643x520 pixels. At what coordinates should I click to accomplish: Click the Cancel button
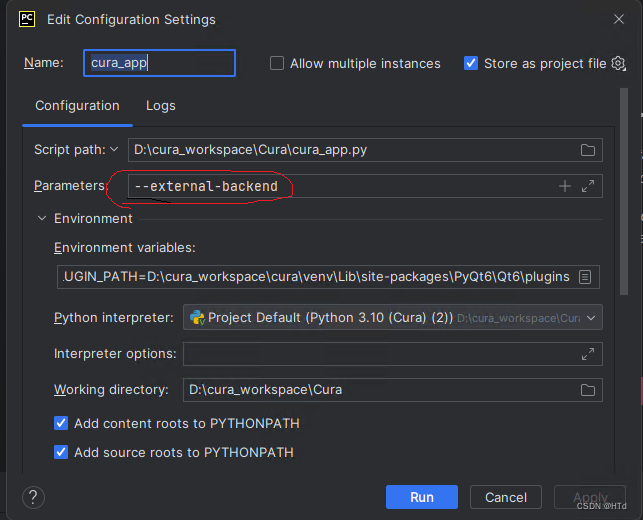pyautogui.click(x=505, y=497)
